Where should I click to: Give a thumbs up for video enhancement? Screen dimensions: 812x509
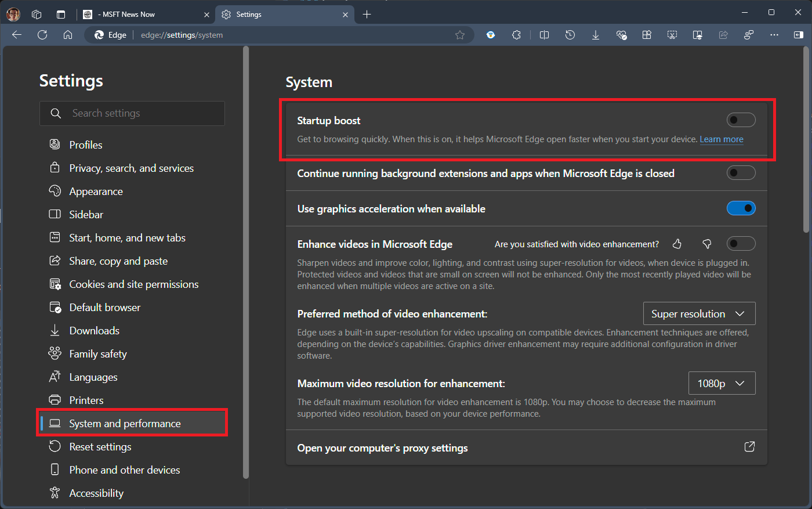677,244
